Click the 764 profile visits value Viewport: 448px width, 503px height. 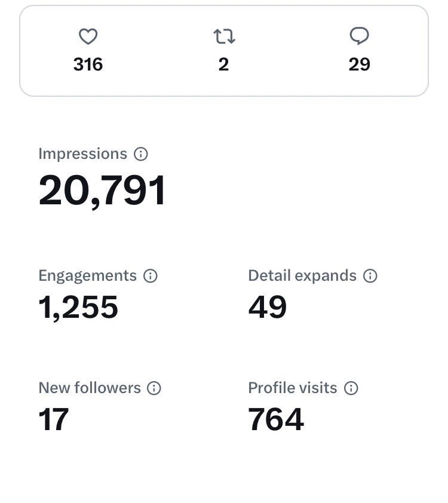click(x=275, y=419)
